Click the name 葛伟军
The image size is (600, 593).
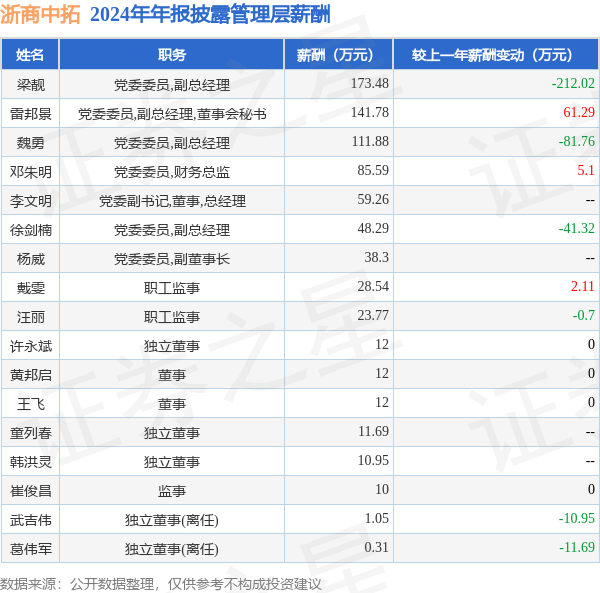[31, 549]
